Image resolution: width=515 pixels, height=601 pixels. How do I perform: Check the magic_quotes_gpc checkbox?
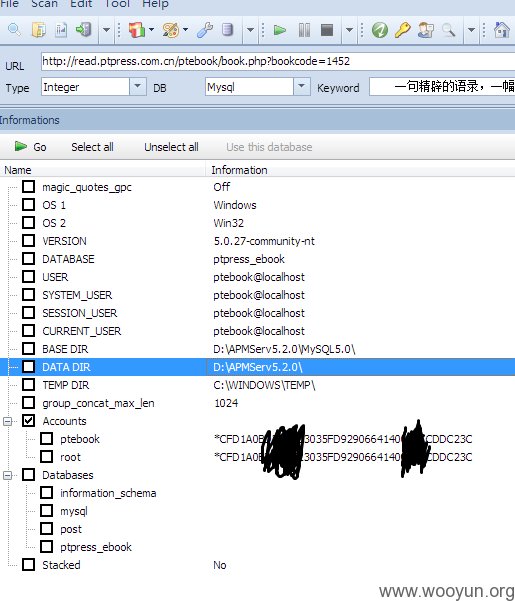[x=28, y=187]
